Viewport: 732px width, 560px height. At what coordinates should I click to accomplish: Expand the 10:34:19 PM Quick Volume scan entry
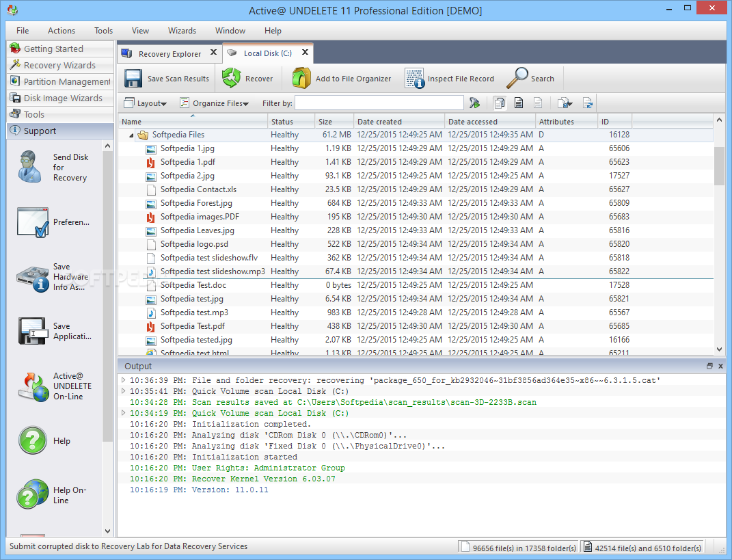pyautogui.click(x=124, y=413)
